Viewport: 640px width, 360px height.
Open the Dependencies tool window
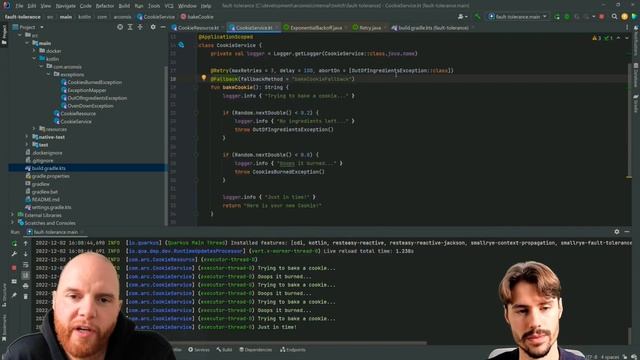click(256, 350)
